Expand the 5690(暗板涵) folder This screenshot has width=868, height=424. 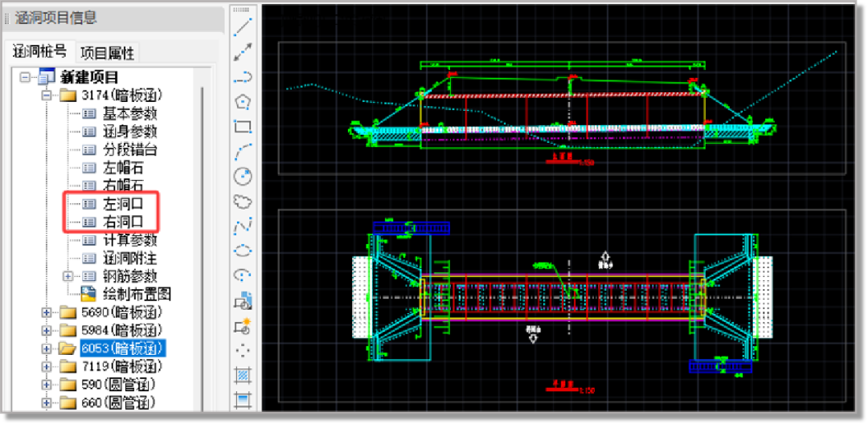(47, 312)
